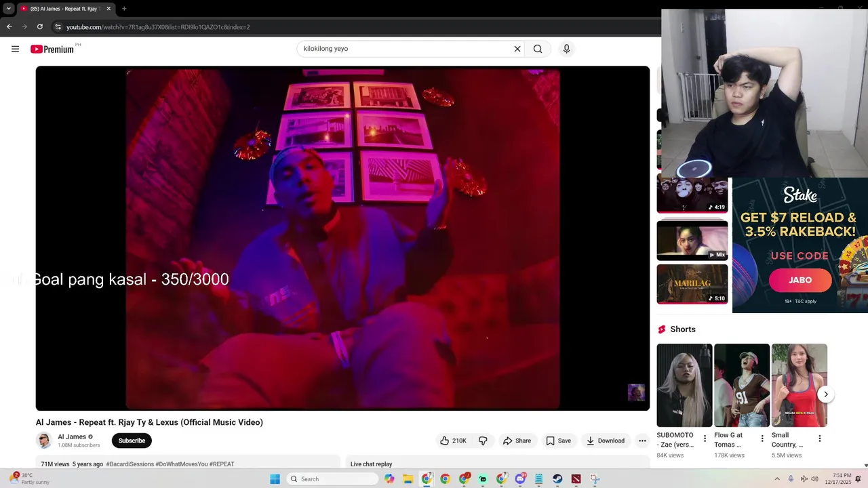Open the Windows Start menu
This screenshot has width=868, height=488.
[275, 479]
